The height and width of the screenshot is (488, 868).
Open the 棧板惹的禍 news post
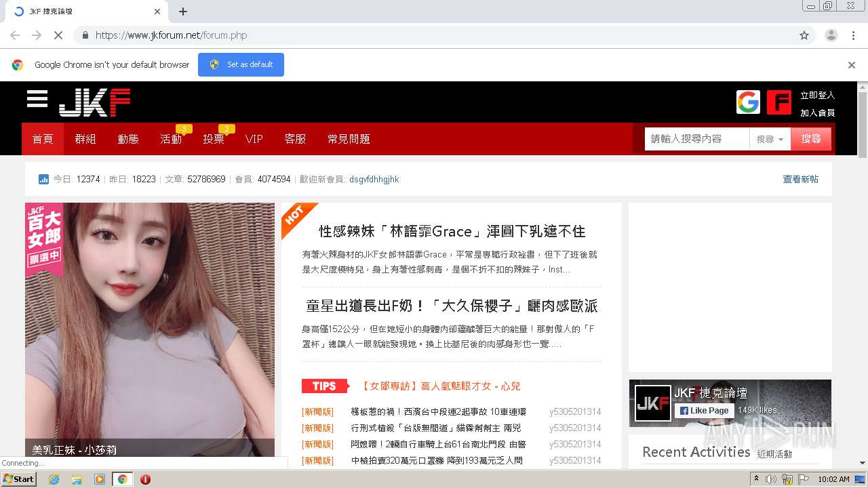click(x=438, y=412)
